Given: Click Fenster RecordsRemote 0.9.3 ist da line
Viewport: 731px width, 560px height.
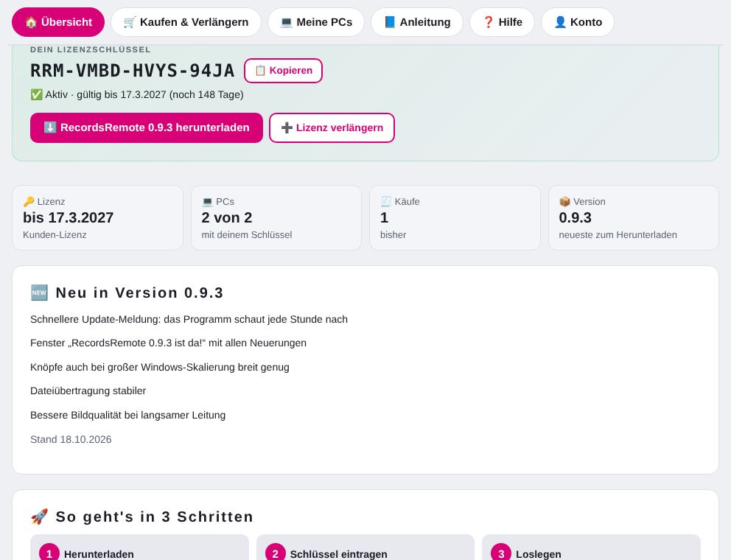Looking at the screenshot, I should pyautogui.click(x=168, y=343).
